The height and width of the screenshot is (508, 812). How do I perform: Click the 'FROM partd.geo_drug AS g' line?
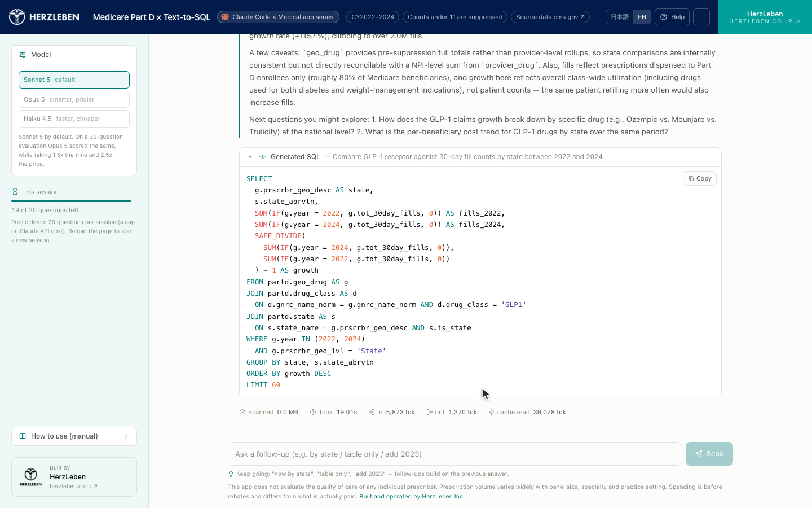pos(297,282)
